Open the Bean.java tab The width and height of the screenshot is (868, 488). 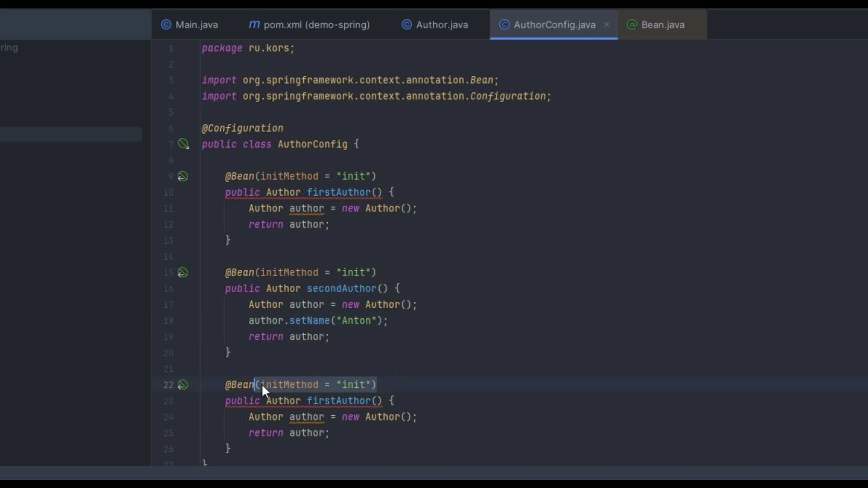(662, 25)
